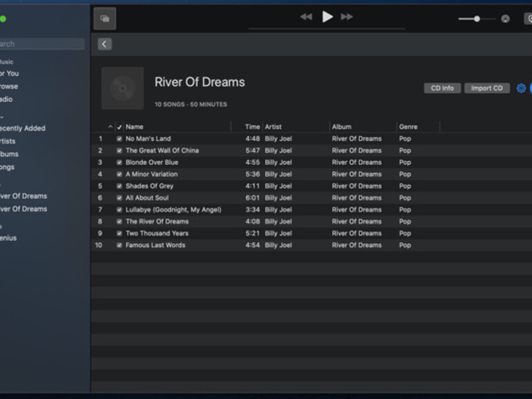Image resolution: width=532 pixels, height=399 pixels.
Task: Collapse the Library section chevron
Action: [1, 117]
